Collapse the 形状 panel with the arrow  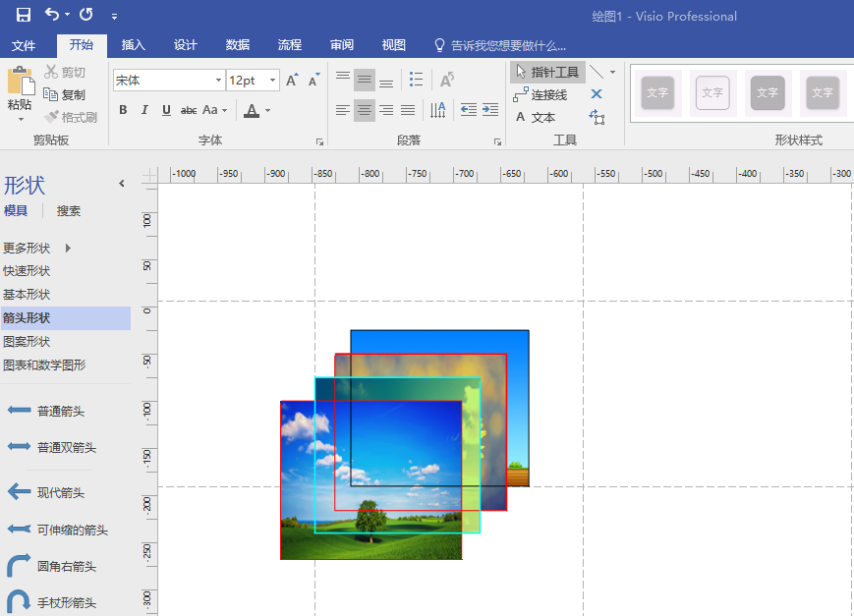pyautogui.click(x=122, y=184)
